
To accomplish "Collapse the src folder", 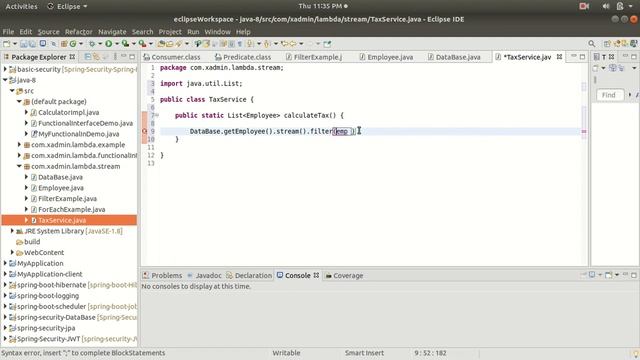I will [x=12, y=91].
